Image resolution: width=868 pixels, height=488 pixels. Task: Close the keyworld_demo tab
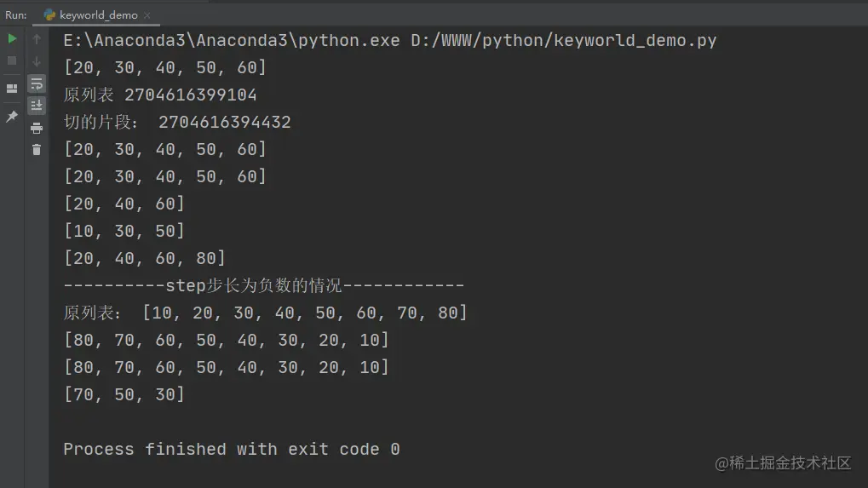pos(147,15)
